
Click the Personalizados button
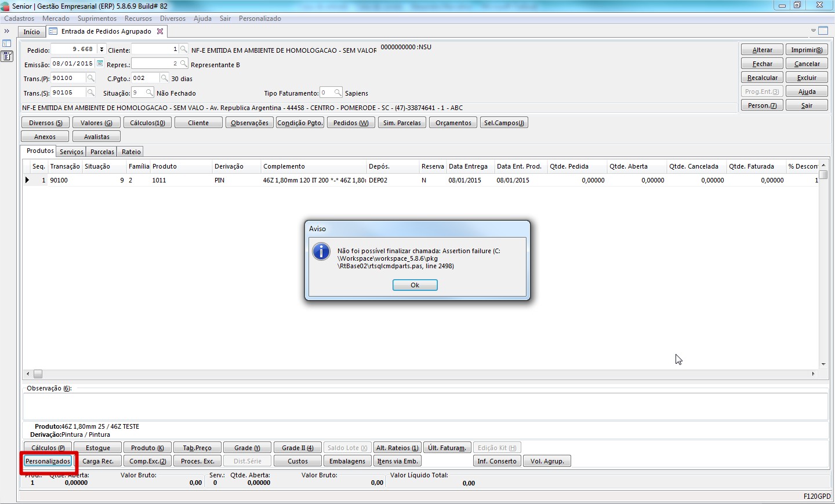pos(48,461)
